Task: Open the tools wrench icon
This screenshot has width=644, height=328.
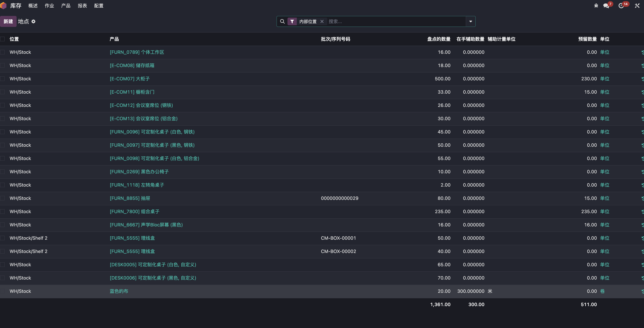Action: click(x=637, y=5)
